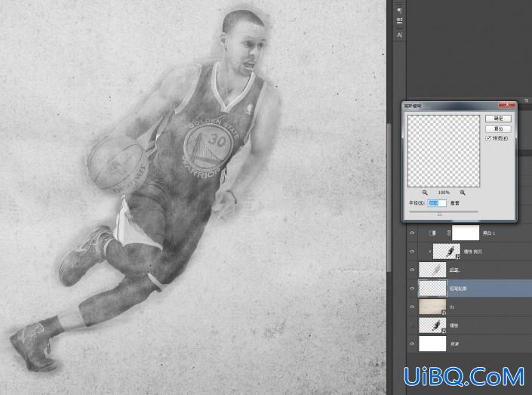Click the white 背景 layer thumbnail
The image size is (532, 395).
[x=432, y=344]
